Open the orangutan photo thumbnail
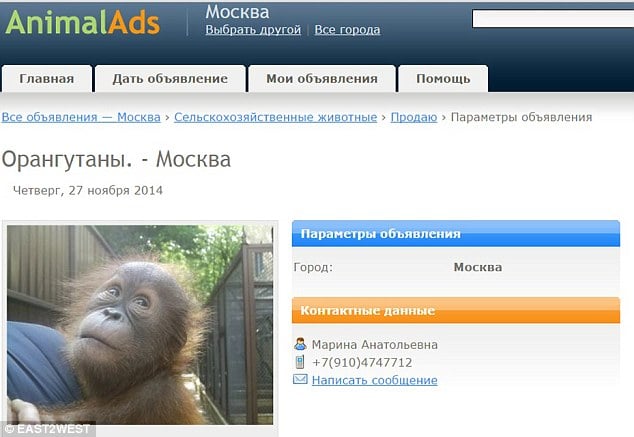Viewport: 634px width, 437px height. click(140, 325)
